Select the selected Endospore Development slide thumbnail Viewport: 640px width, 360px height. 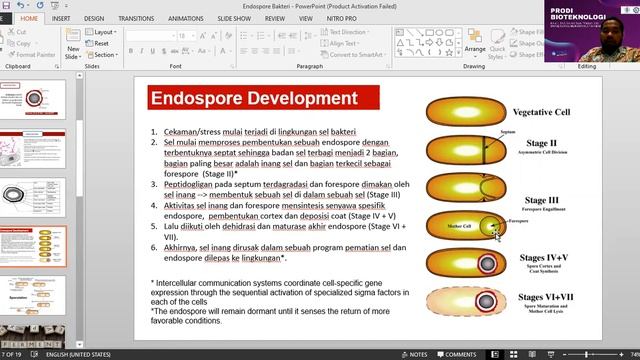(33, 246)
